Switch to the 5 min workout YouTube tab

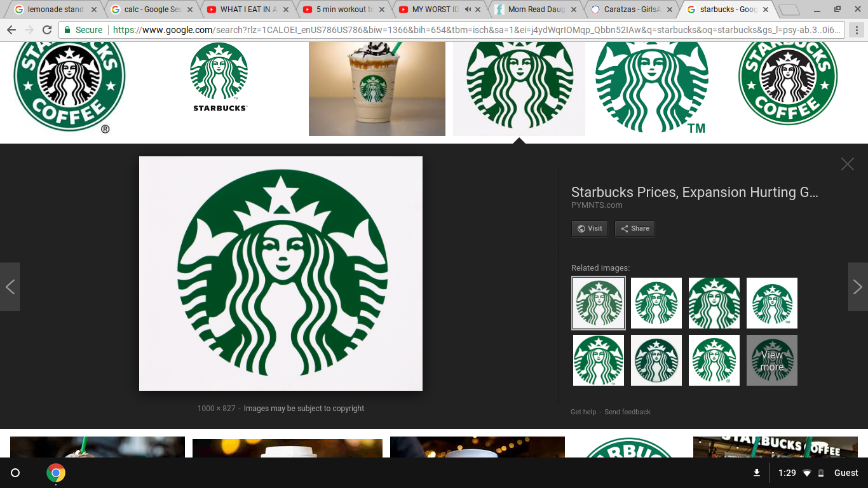[x=344, y=10]
